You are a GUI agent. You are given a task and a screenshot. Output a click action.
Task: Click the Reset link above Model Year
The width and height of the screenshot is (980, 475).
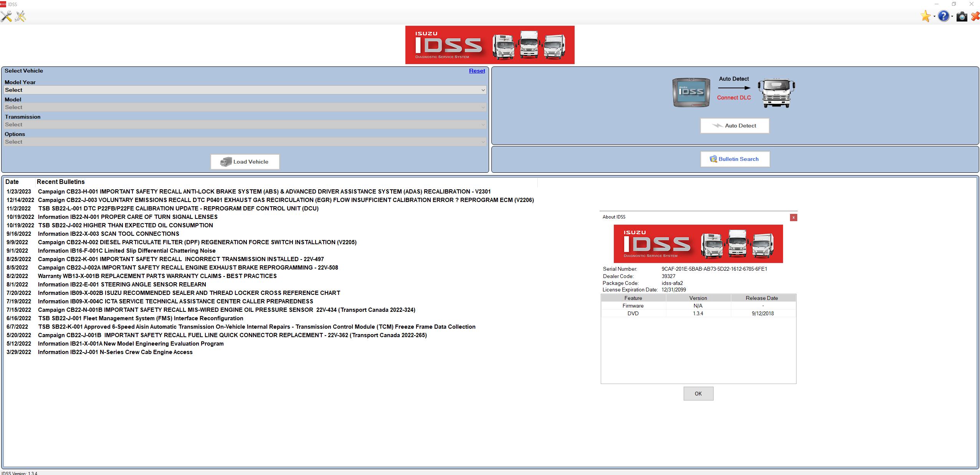coord(477,71)
